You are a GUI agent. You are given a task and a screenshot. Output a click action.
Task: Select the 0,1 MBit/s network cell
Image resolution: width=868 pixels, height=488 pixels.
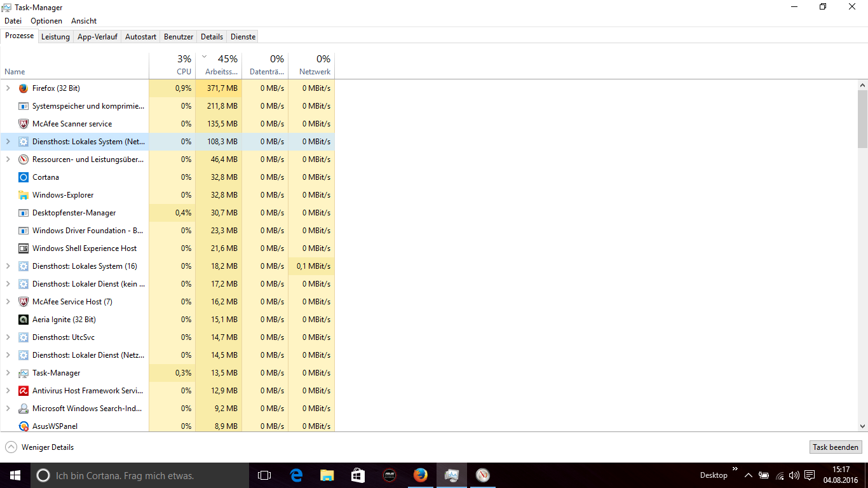coord(311,266)
